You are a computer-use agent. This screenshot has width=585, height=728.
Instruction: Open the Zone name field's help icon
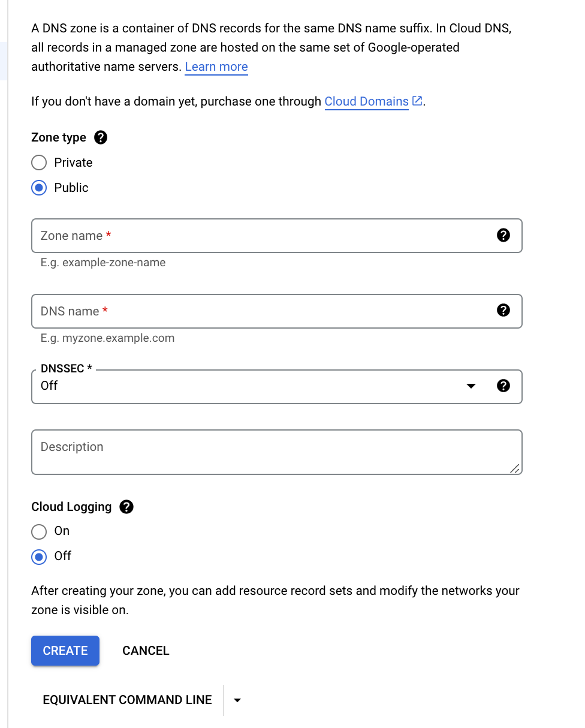[503, 235]
